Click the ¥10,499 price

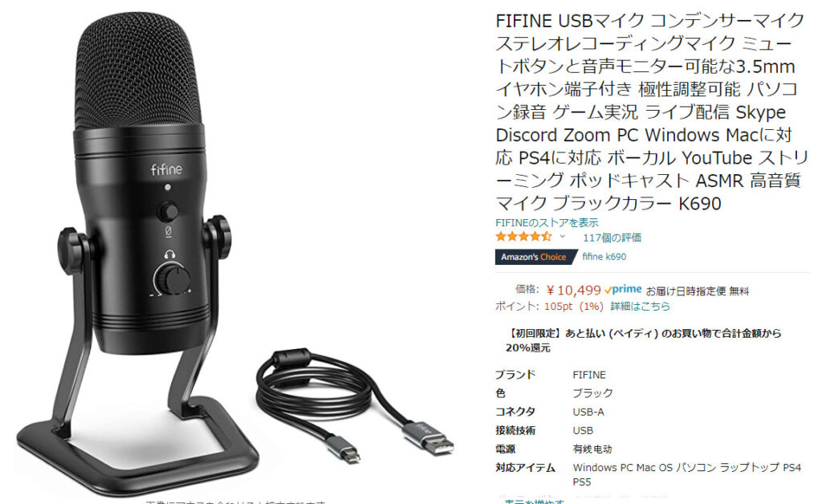[x=573, y=291]
